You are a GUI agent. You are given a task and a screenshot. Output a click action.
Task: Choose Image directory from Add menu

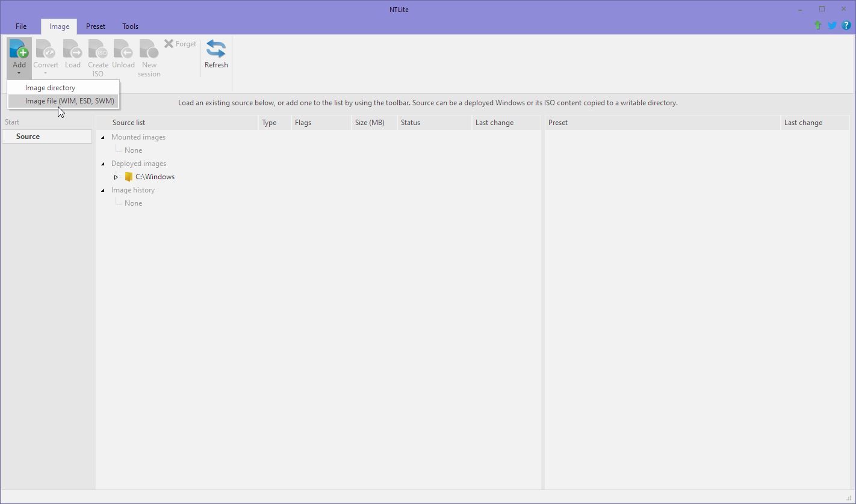[x=63, y=88]
